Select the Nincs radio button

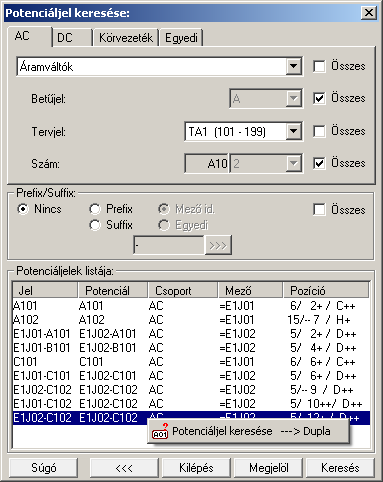(23, 209)
